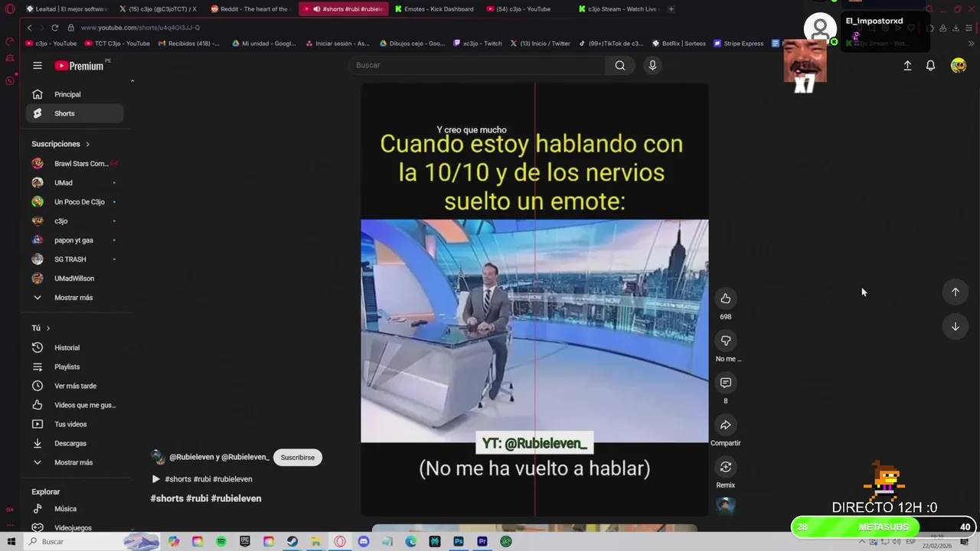The width and height of the screenshot is (980, 551).
Task: Open Playlists in sidebar
Action: (75, 367)
